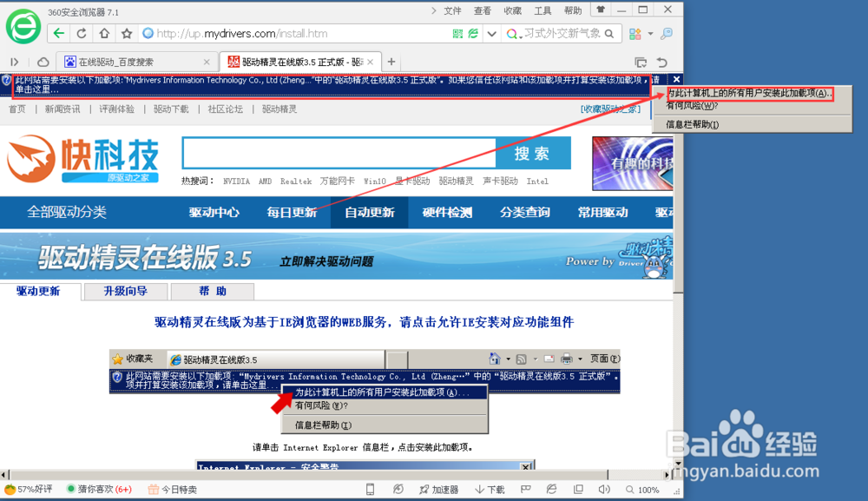Click the site search input field
The image size is (868, 501).
[339, 153]
